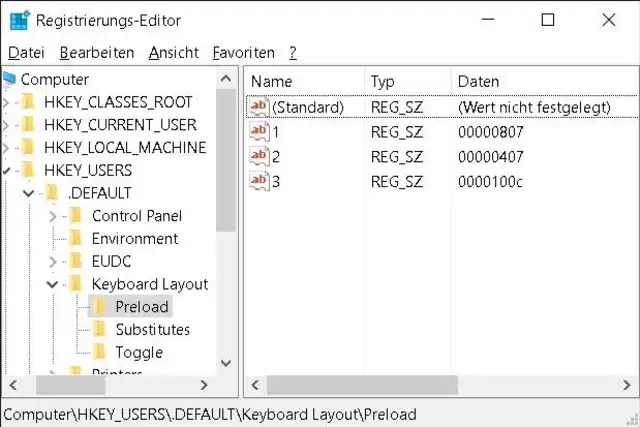Click the EUDC folder icon
640x427 pixels.
click(76, 261)
